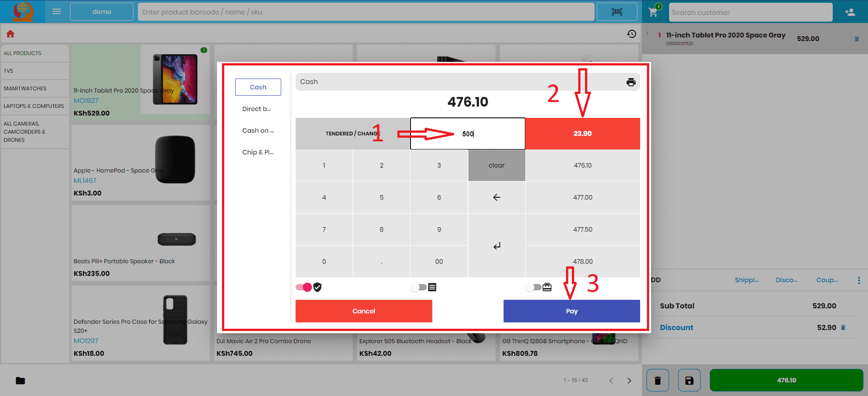Go to home via the house icon
The height and width of the screenshot is (396, 868).
[10, 34]
